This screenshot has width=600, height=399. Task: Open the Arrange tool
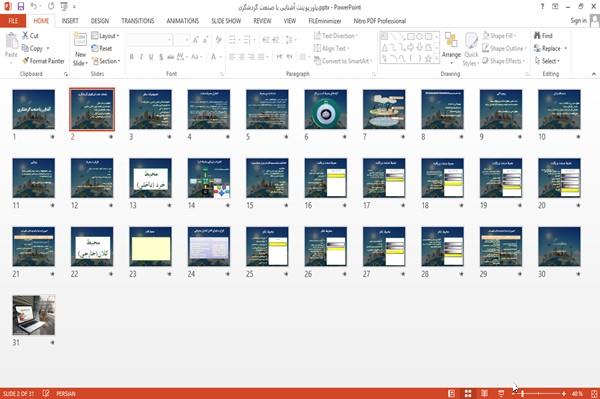coord(451,49)
